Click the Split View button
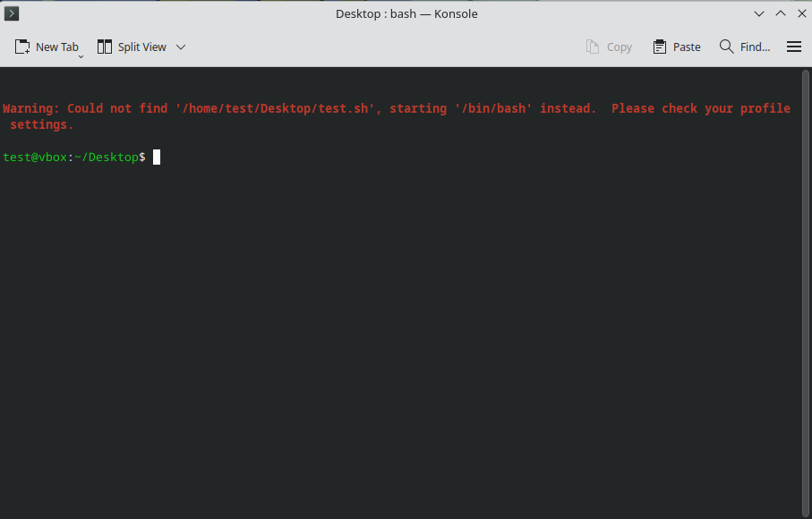 pos(132,47)
